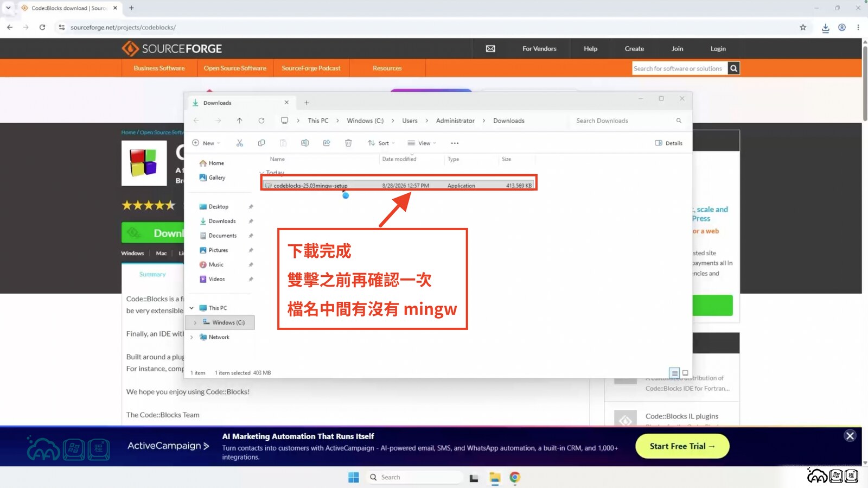Open the Business Software menu on SourceForge
The width and height of the screenshot is (868, 488).
pyautogui.click(x=159, y=68)
